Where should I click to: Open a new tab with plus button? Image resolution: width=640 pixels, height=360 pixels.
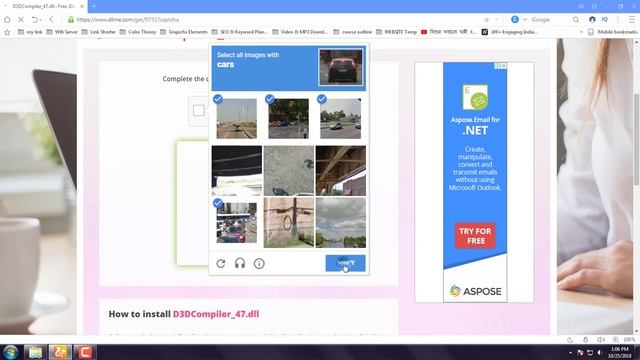(93, 6)
